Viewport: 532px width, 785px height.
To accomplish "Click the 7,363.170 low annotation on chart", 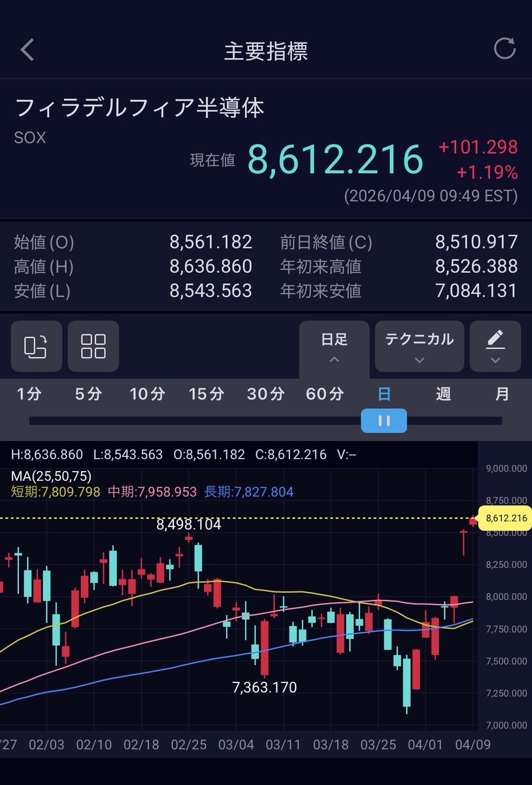I will 264,688.
